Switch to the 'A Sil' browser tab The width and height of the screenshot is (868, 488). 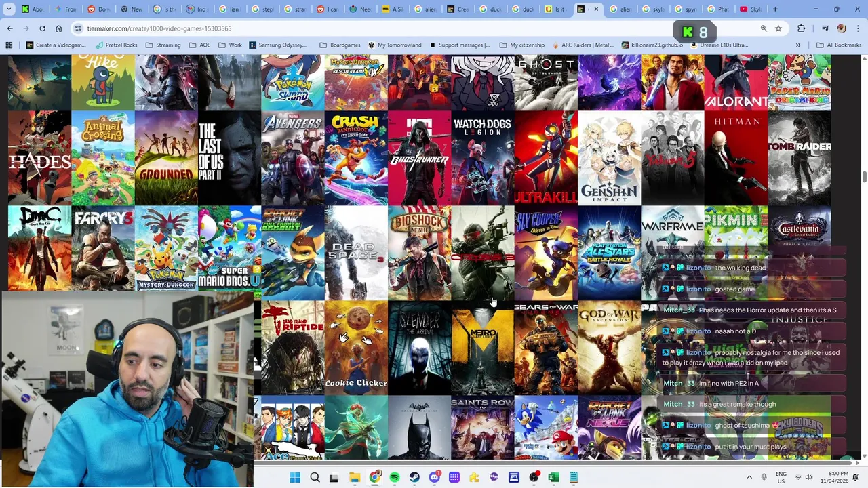[x=392, y=9]
